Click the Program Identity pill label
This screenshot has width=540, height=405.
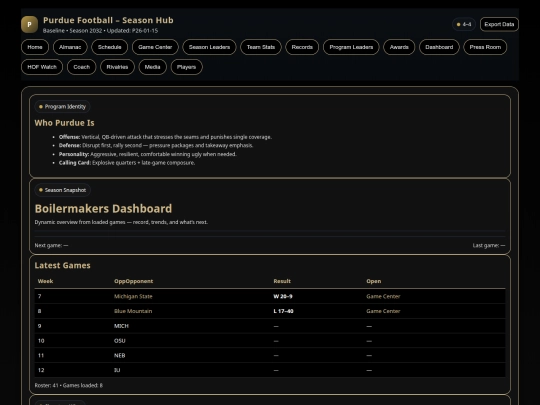62,107
